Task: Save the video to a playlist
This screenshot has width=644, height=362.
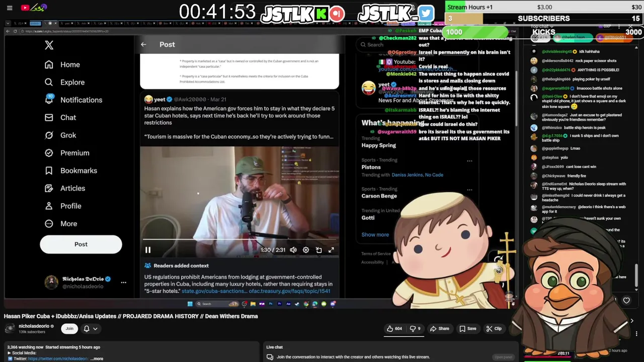Action: [467, 329]
